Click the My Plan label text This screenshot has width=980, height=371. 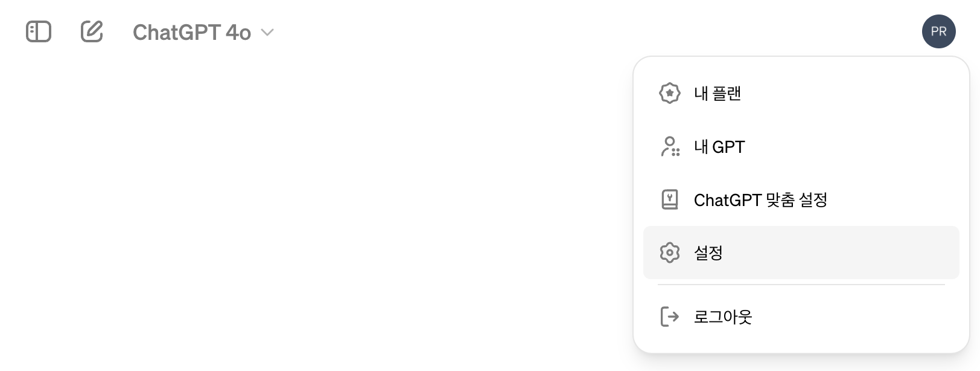tap(717, 93)
